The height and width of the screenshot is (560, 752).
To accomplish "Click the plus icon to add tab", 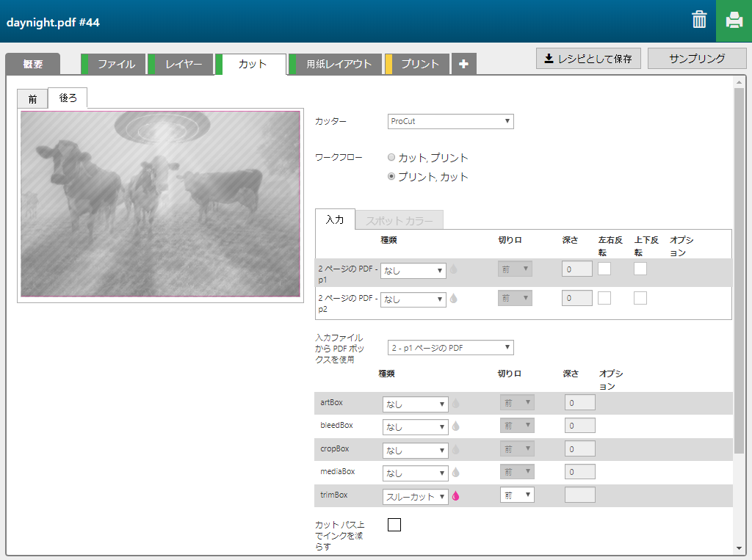I will pos(463,64).
